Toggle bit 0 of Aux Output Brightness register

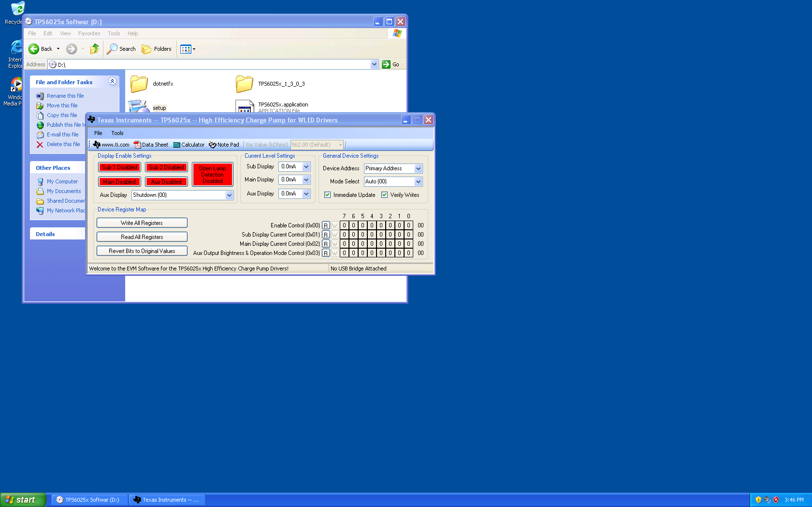tap(408, 253)
